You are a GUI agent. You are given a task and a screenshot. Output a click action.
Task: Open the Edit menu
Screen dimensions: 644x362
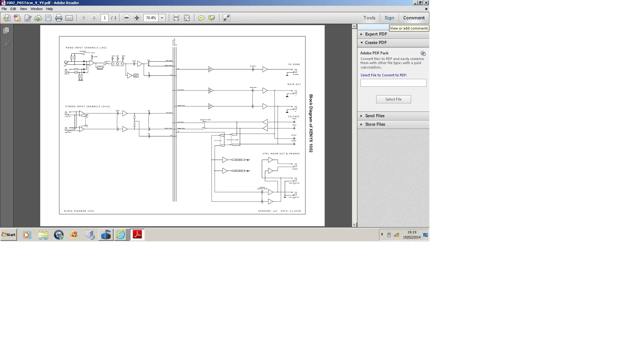[13, 9]
